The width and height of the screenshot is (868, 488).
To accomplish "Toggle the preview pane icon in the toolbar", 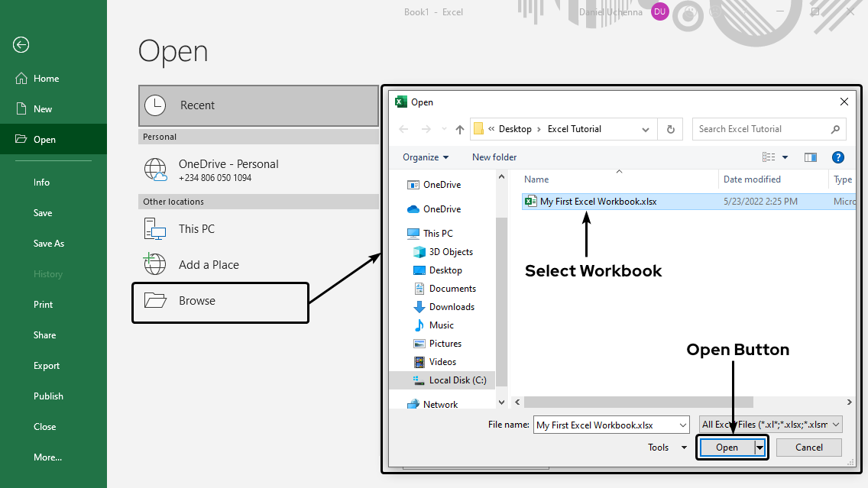I will pos(811,157).
